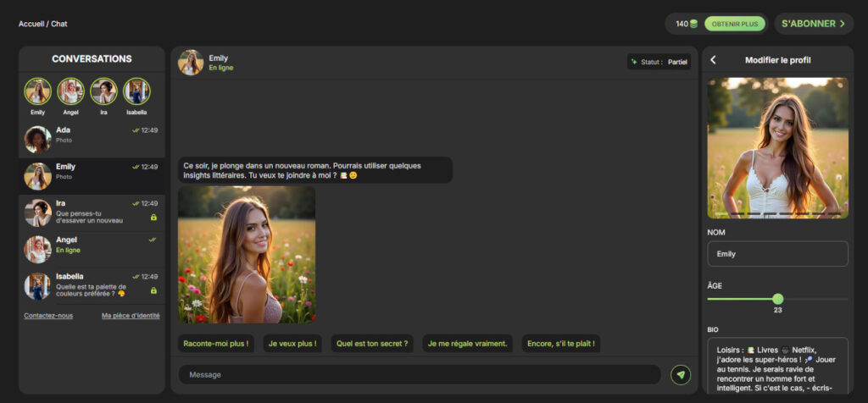Click the Statut : Partiel badge
868x403 pixels.
tap(659, 62)
